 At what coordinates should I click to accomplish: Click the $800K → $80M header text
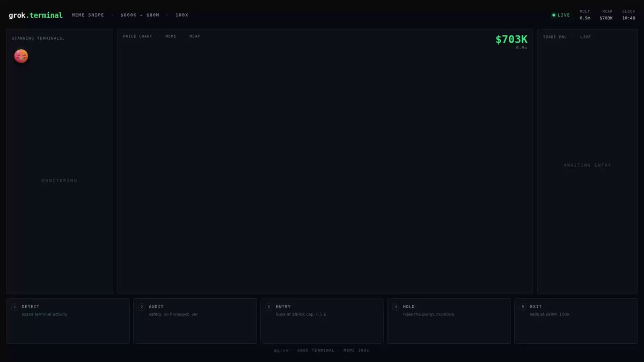(140, 15)
